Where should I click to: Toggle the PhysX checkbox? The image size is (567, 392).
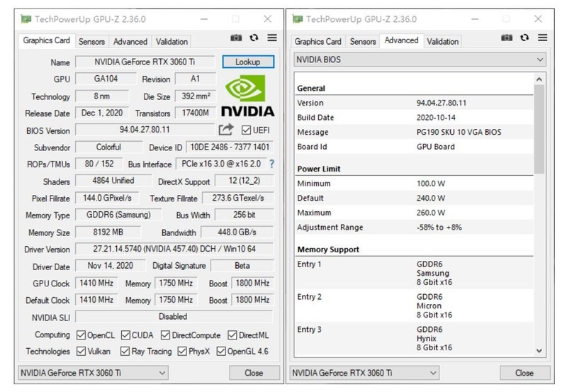[182, 351]
